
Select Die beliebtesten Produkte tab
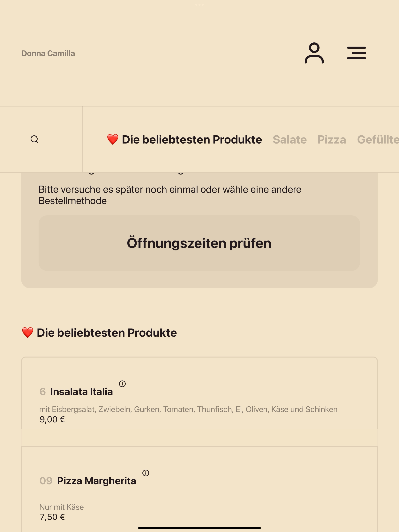[x=184, y=140]
